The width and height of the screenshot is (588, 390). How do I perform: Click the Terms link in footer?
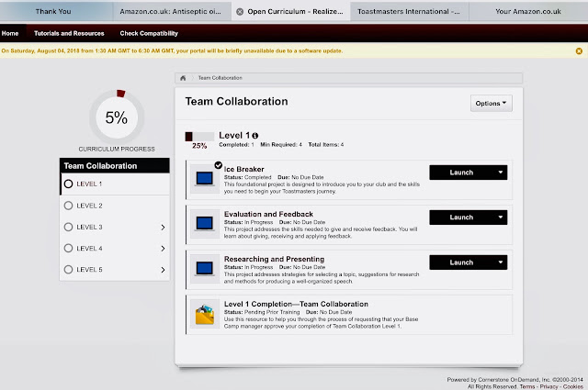(527, 386)
